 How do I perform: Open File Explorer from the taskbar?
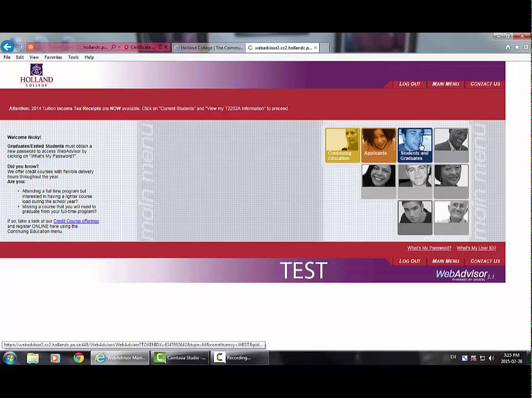(33, 358)
